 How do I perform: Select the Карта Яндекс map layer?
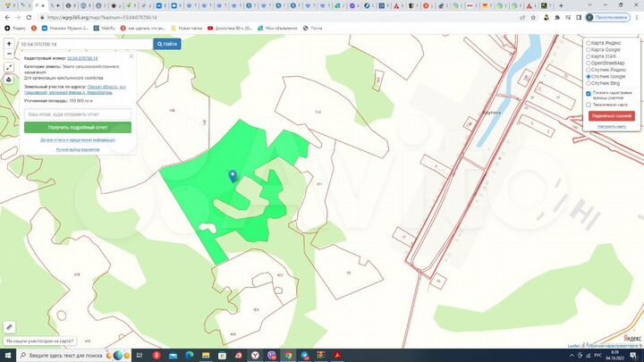tap(589, 43)
